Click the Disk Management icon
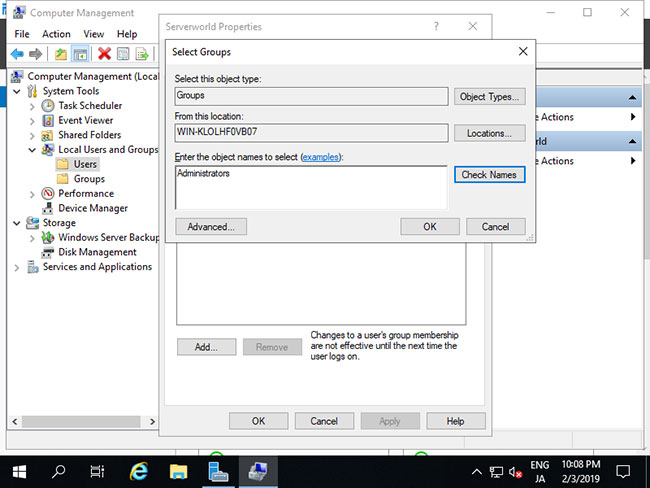Viewport: 650px width, 488px height. click(x=48, y=252)
